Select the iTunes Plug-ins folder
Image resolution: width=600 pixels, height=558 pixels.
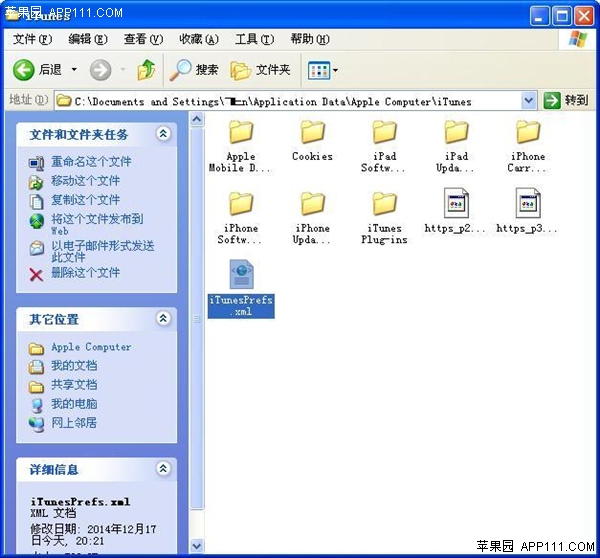pyautogui.click(x=384, y=217)
